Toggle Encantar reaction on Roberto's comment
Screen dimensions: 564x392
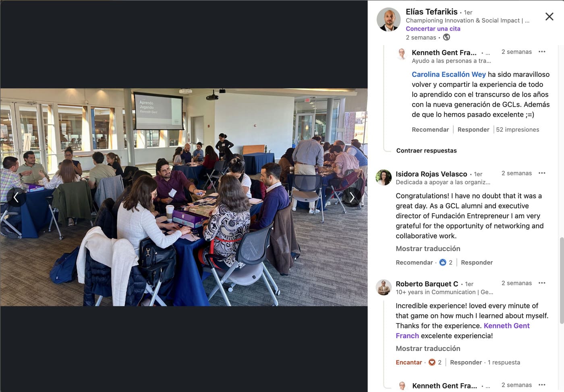(408, 362)
